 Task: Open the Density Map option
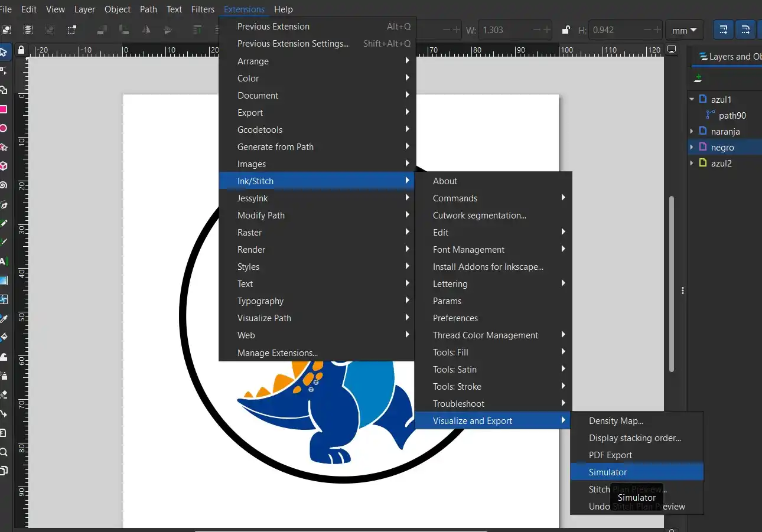click(637, 421)
